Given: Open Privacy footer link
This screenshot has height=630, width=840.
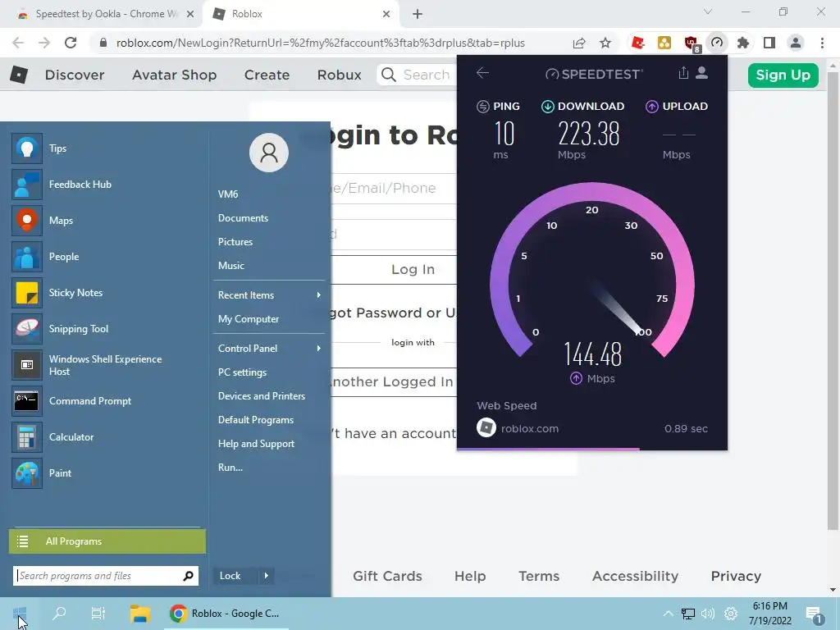Looking at the screenshot, I should pyautogui.click(x=736, y=576).
